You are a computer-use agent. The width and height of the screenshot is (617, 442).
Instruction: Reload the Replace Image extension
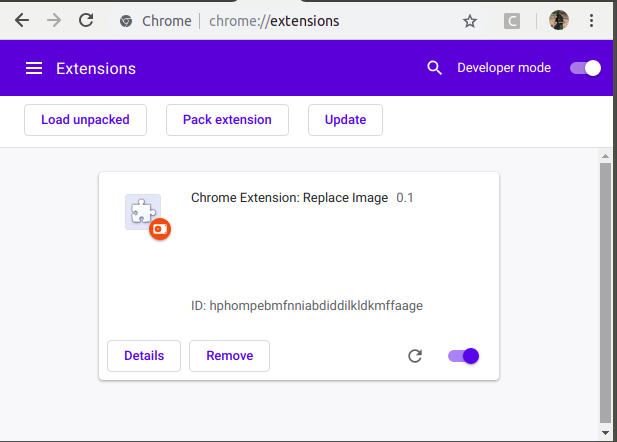click(x=415, y=356)
